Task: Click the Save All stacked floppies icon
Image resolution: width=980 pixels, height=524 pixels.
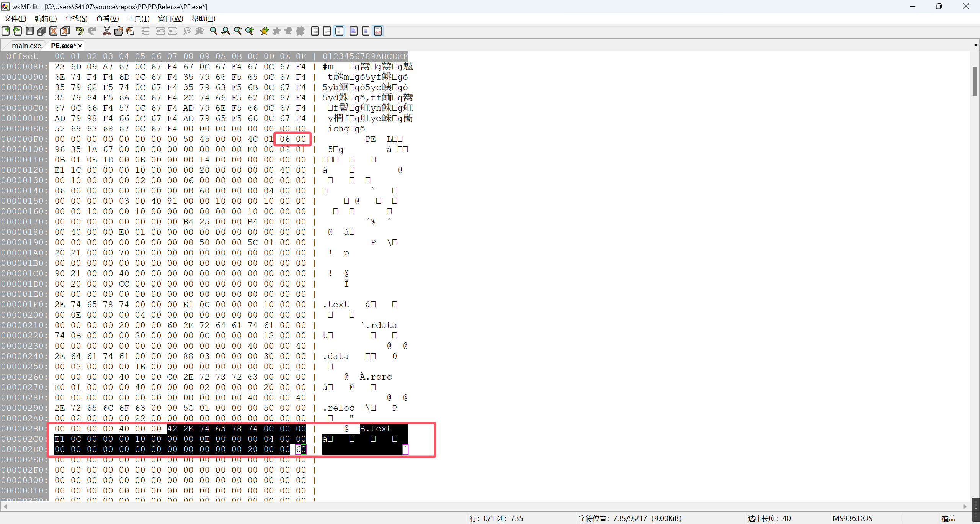Action: point(41,31)
